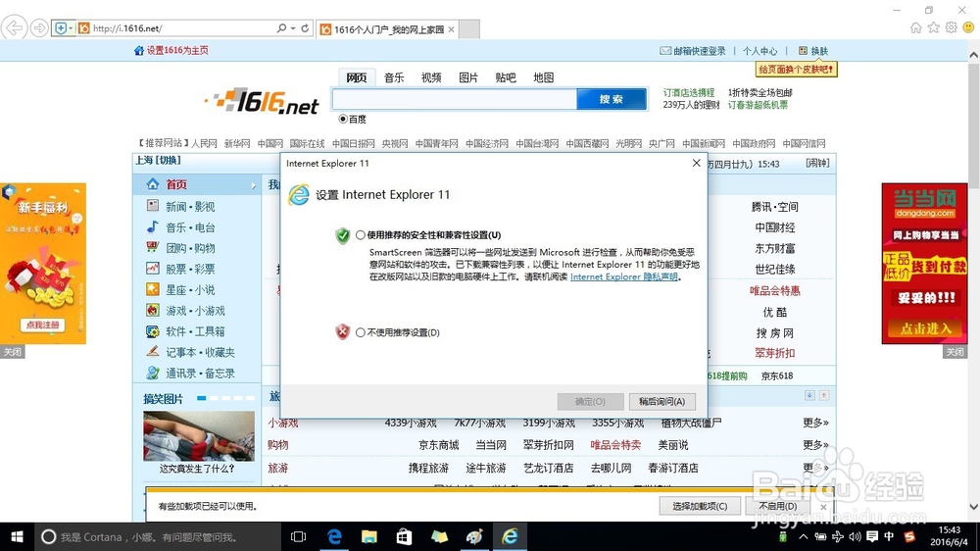The image size is (980, 551).
Task: Open the IE Tools gear icon
Action: click(951, 27)
